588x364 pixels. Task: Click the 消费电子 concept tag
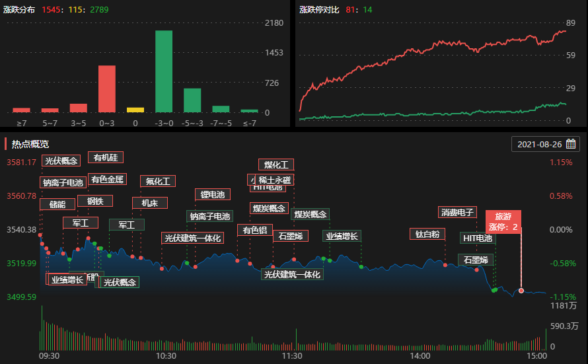click(x=457, y=212)
